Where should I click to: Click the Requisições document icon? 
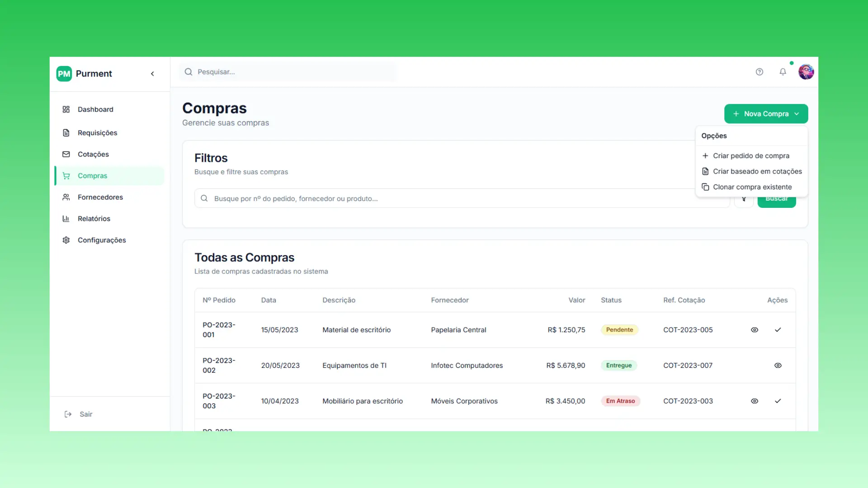point(66,133)
